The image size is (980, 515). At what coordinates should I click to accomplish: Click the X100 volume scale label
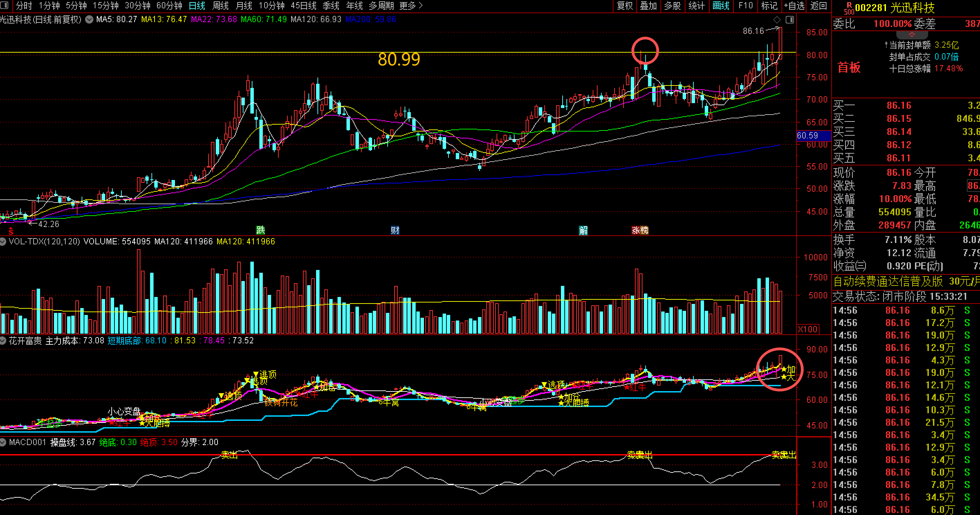[808, 329]
